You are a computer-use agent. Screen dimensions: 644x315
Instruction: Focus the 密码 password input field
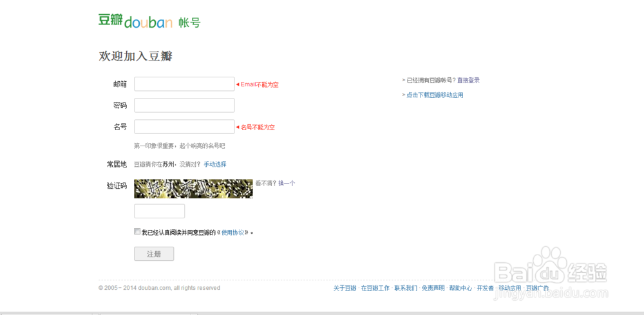[184, 105]
